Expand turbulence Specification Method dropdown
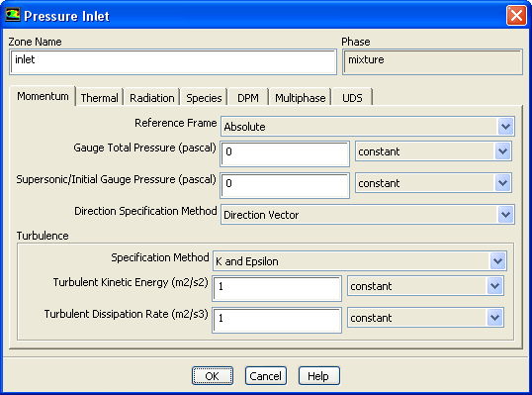The width and height of the screenshot is (532, 395). coord(360,260)
